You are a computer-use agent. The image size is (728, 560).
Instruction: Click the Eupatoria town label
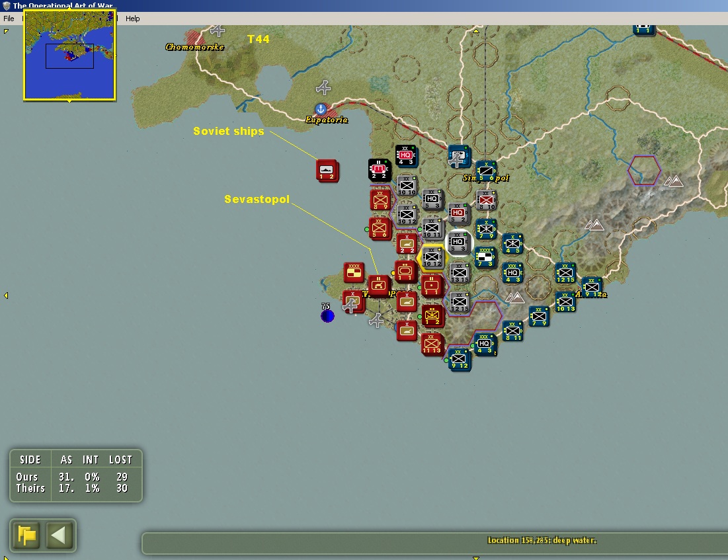coord(327,120)
